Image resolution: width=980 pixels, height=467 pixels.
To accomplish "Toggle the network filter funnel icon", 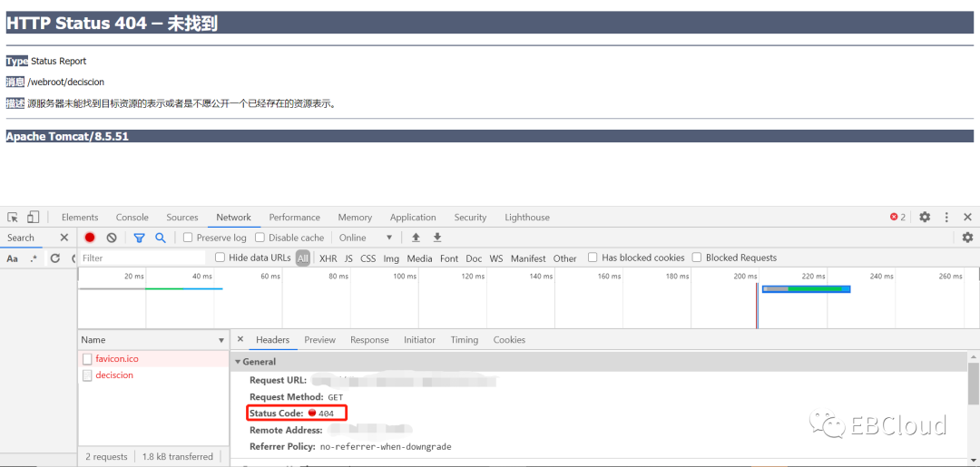I will point(139,238).
